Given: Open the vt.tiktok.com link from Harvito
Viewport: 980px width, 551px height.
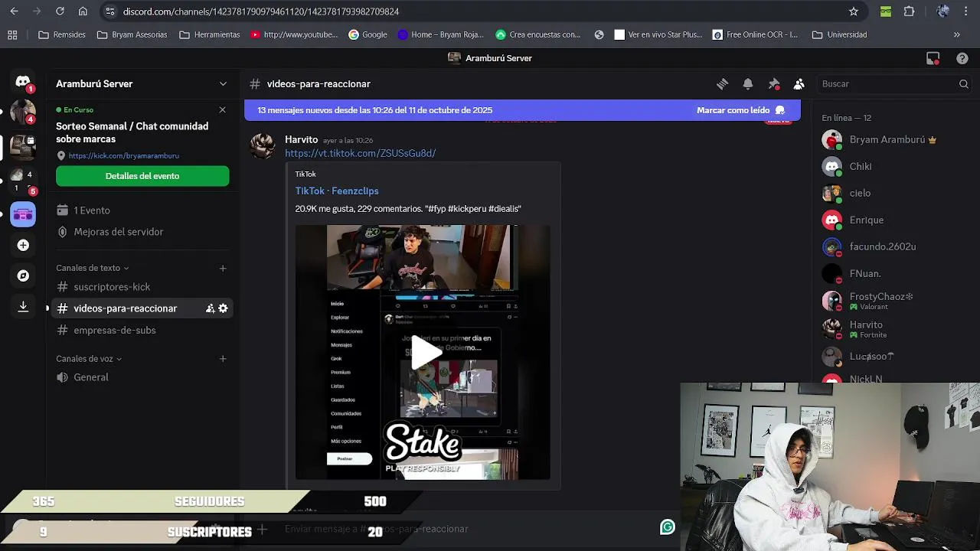Looking at the screenshot, I should pos(360,153).
